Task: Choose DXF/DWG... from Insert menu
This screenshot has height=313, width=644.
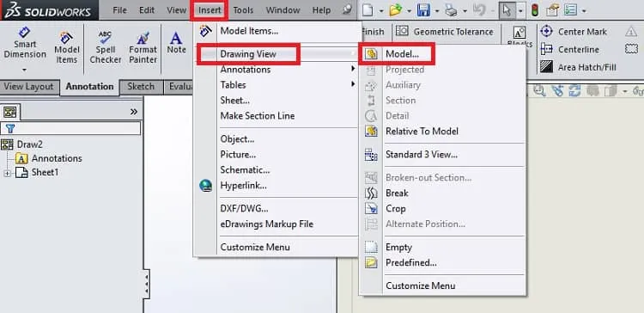Action: (x=245, y=209)
